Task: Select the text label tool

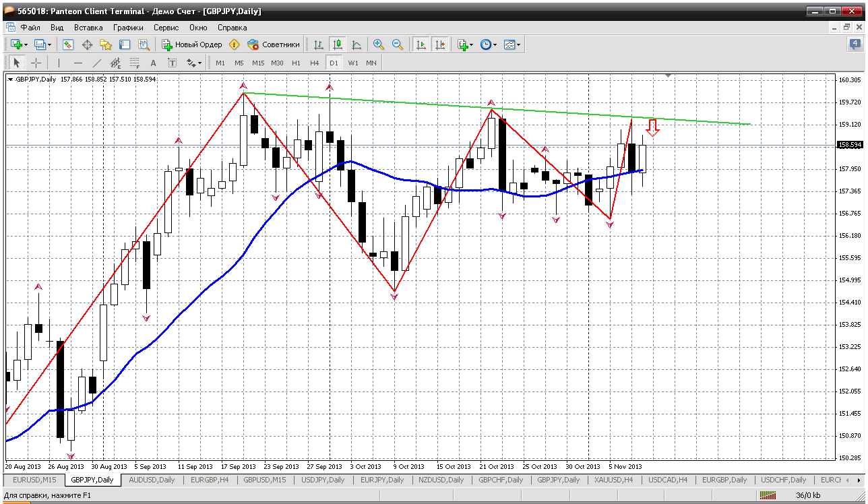Action: [173, 63]
